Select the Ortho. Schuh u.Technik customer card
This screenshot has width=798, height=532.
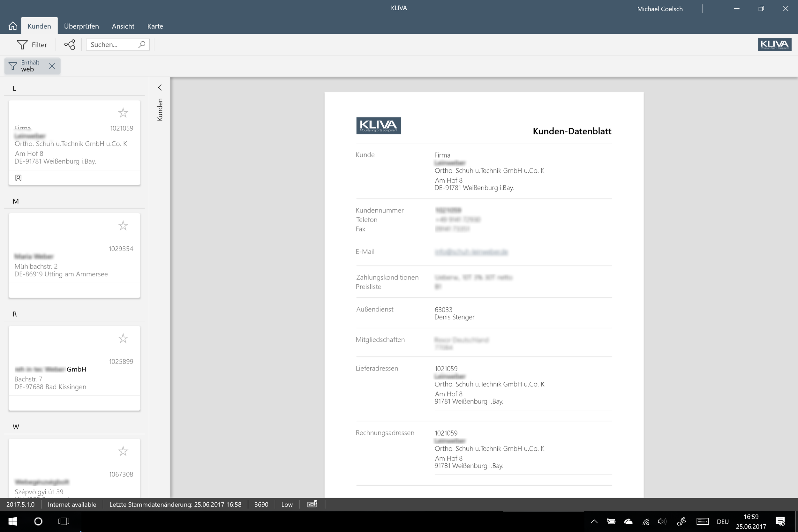pos(74,143)
